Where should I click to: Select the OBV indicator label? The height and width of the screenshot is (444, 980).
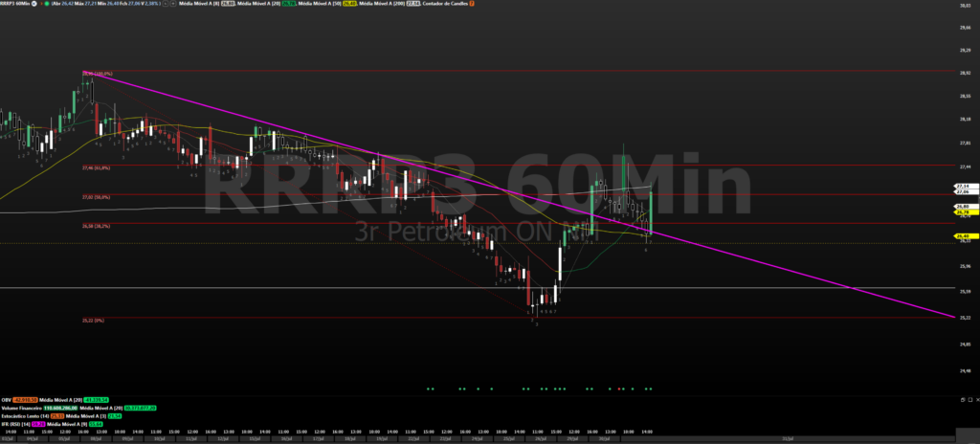7,399
